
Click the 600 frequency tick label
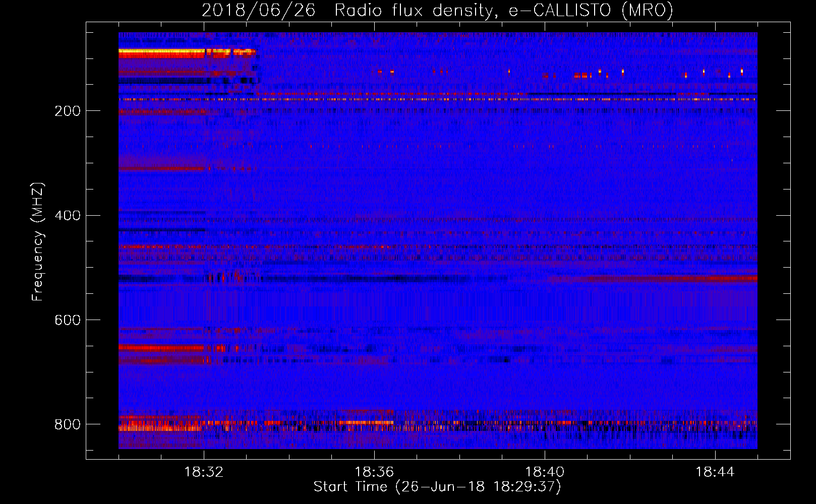68,320
